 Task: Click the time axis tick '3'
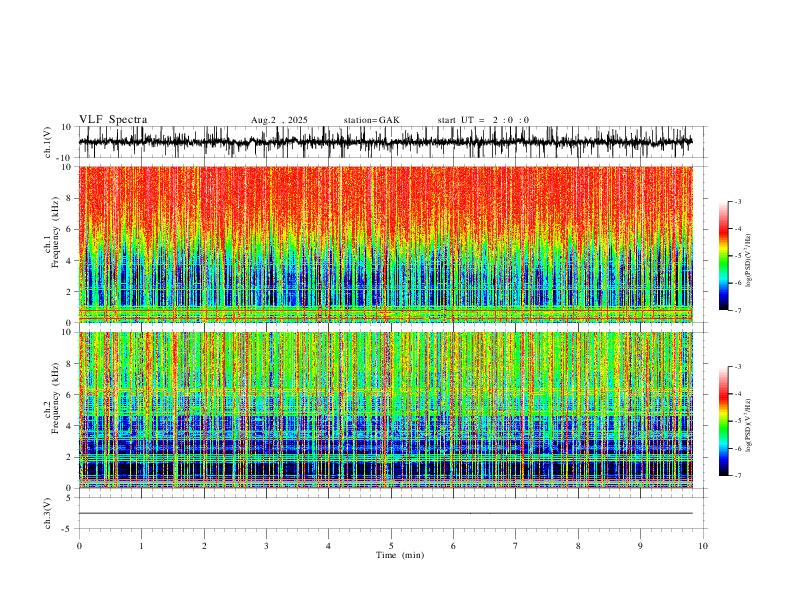coord(266,546)
